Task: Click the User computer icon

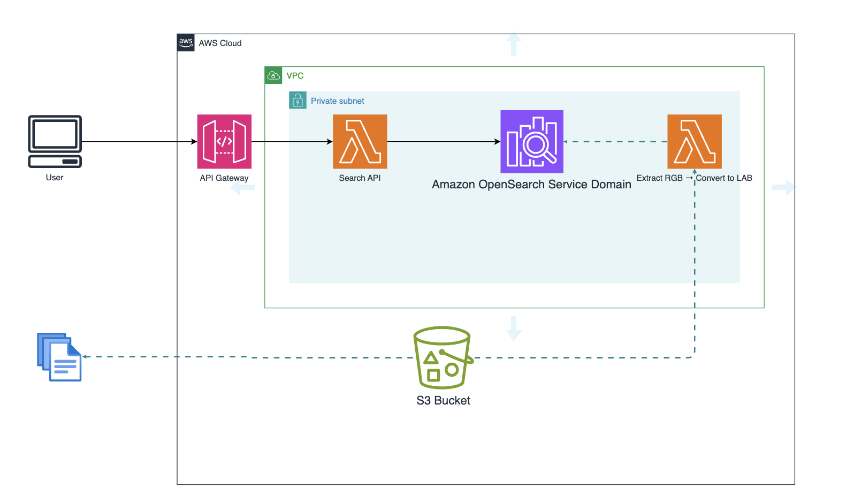Action: 55,141
